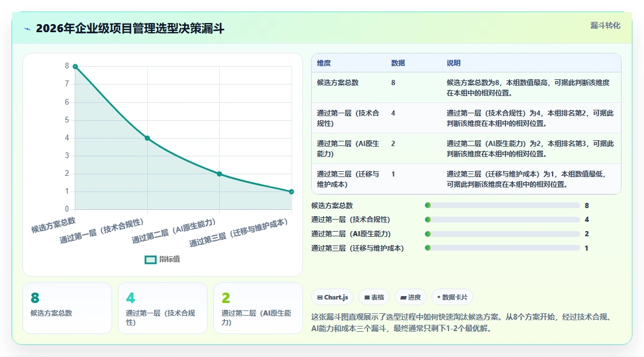This screenshot has width=644, height=357.
Task: Click the 通过第三层（迁移与维护成本）table row cell
Action: pyautogui.click(x=348, y=179)
